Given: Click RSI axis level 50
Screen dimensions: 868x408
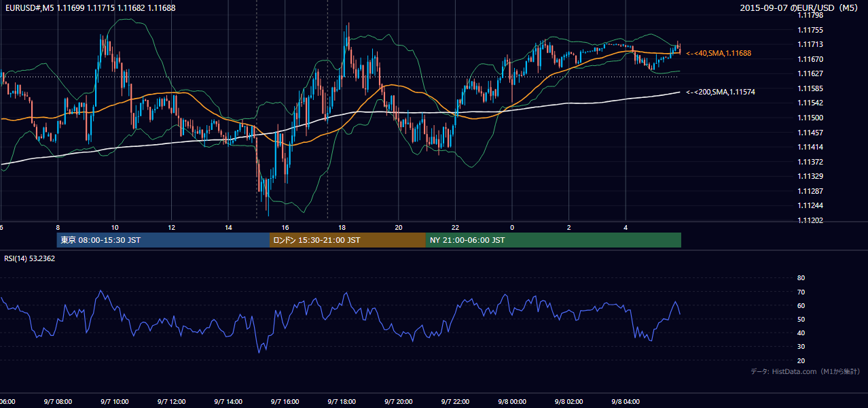Looking at the screenshot, I should [801, 319].
